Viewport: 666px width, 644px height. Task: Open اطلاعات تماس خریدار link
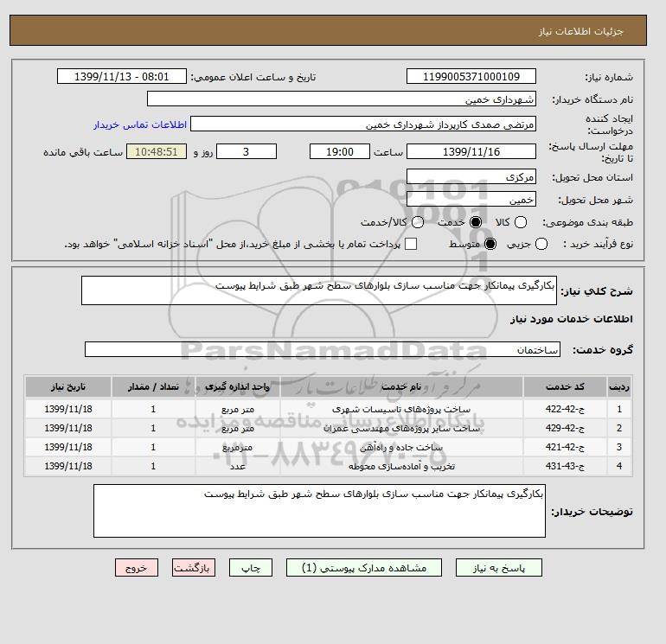[140, 124]
